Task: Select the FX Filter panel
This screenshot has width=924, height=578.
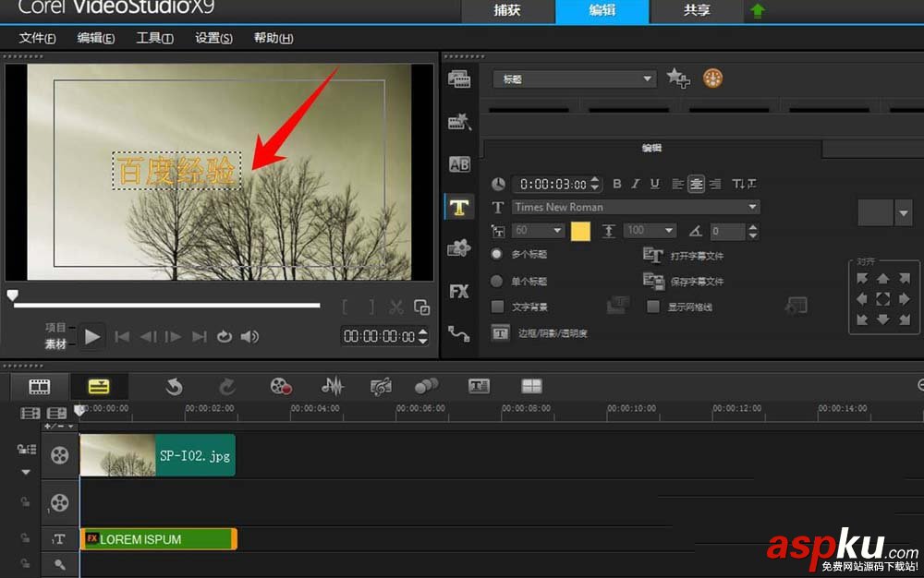Action: pyautogui.click(x=459, y=291)
